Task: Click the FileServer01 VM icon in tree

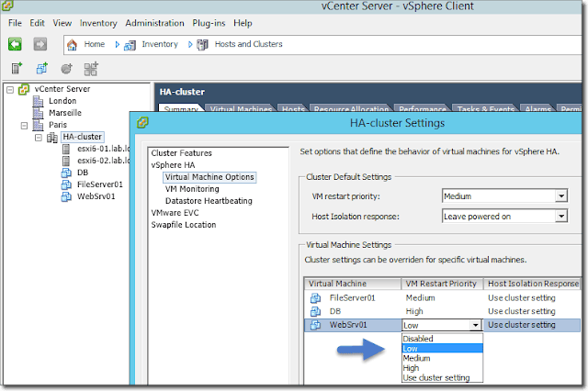Action: 66,184
